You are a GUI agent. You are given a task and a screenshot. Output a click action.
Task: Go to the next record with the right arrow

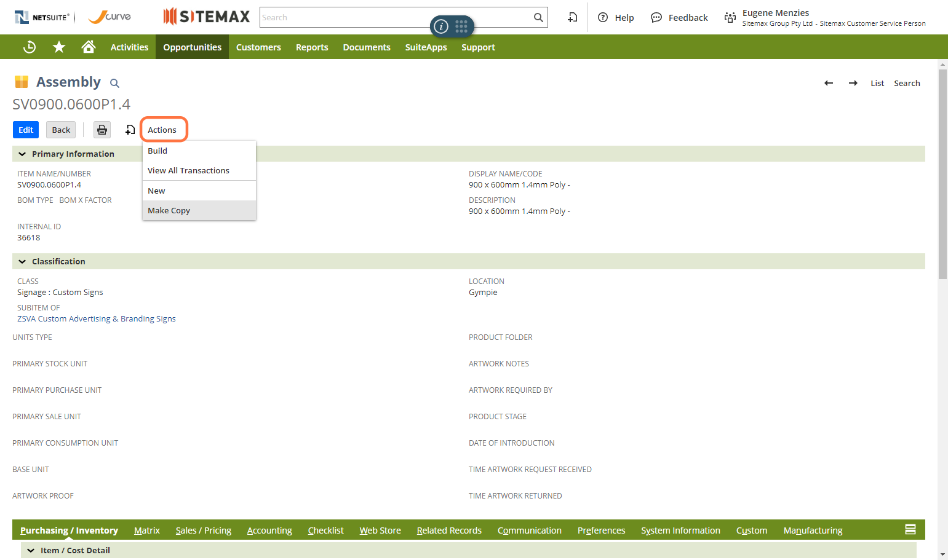point(853,83)
